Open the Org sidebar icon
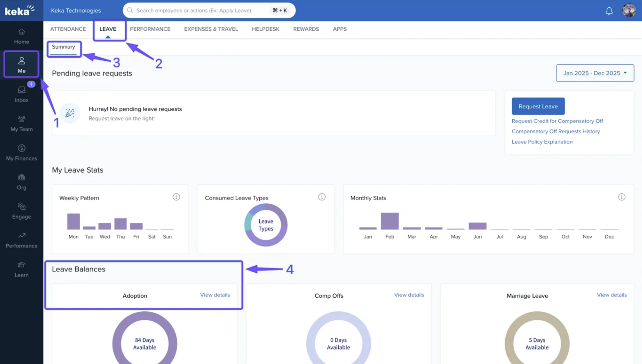 21,182
